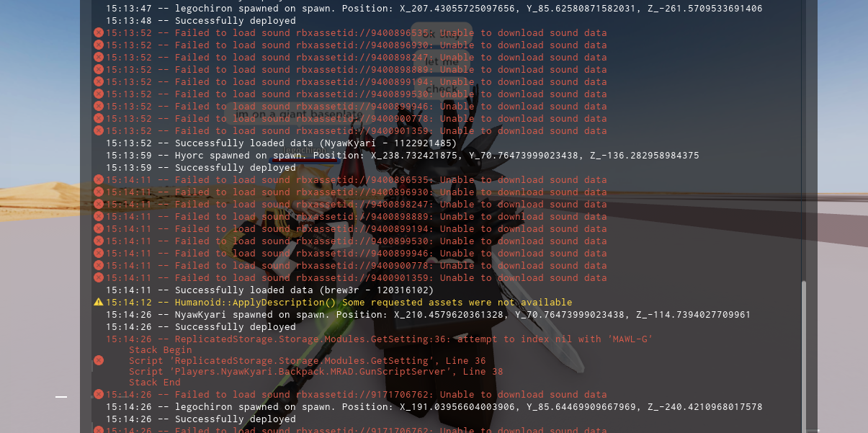Image resolution: width=868 pixels, height=433 pixels.
Task: Click the error icon for sound 9400896930 at 15:13:52
Action: (x=99, y=45)
